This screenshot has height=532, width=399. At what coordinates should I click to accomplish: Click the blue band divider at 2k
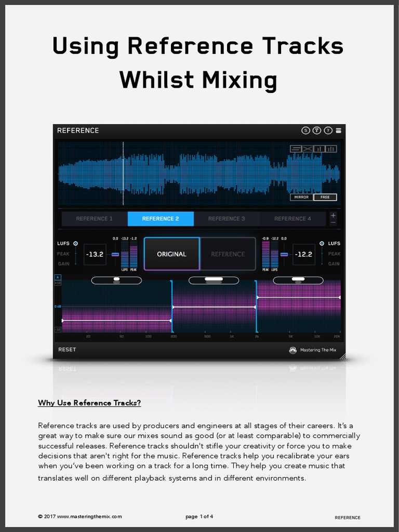point(256,307)
